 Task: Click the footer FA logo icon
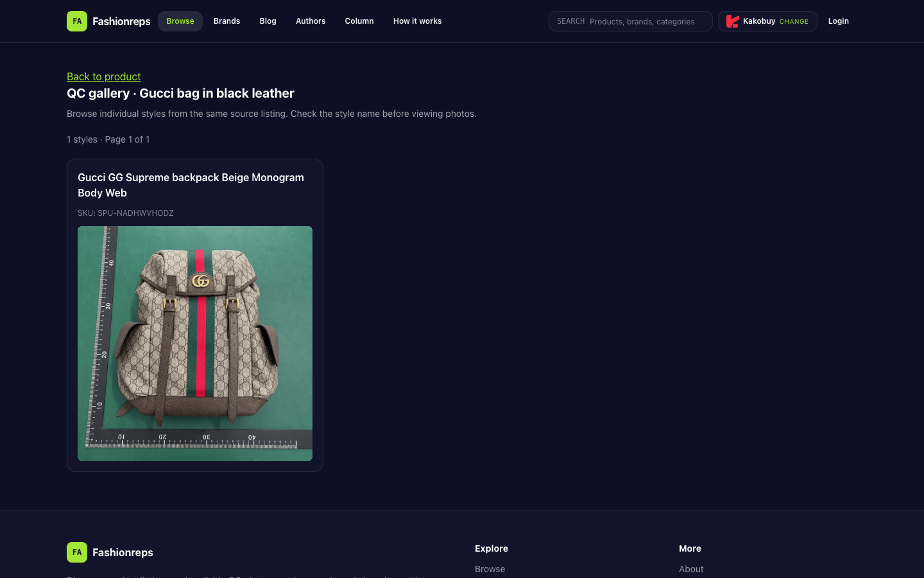[x=77, y=552]
